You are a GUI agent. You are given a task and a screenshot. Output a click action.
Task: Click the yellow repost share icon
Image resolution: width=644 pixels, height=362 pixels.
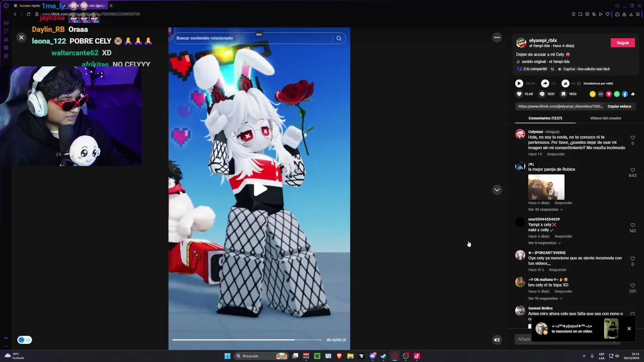pyautogui.click(x=593, y=94)
